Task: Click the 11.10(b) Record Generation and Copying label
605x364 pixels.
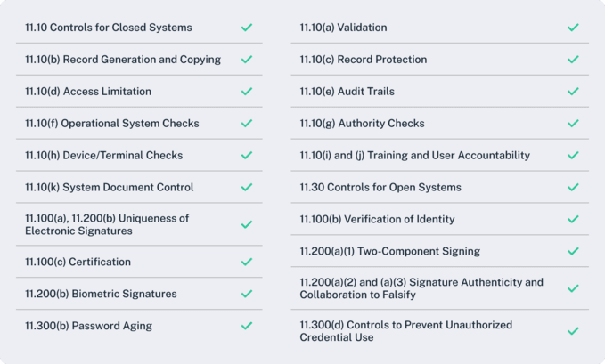Action: coord(123,60)
